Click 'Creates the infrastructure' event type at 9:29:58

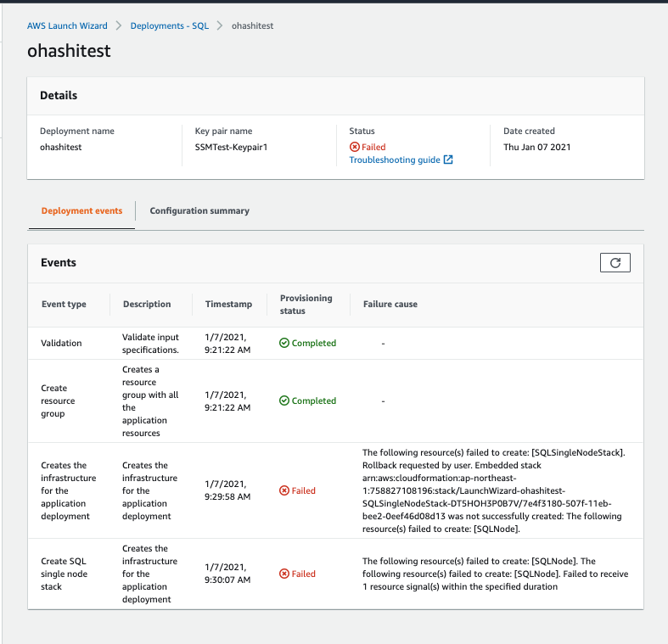tap(69, 490)
